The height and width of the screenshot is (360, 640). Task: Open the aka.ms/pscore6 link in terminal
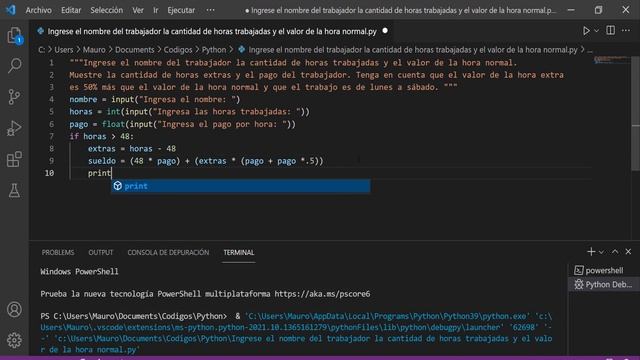point(322,294)
